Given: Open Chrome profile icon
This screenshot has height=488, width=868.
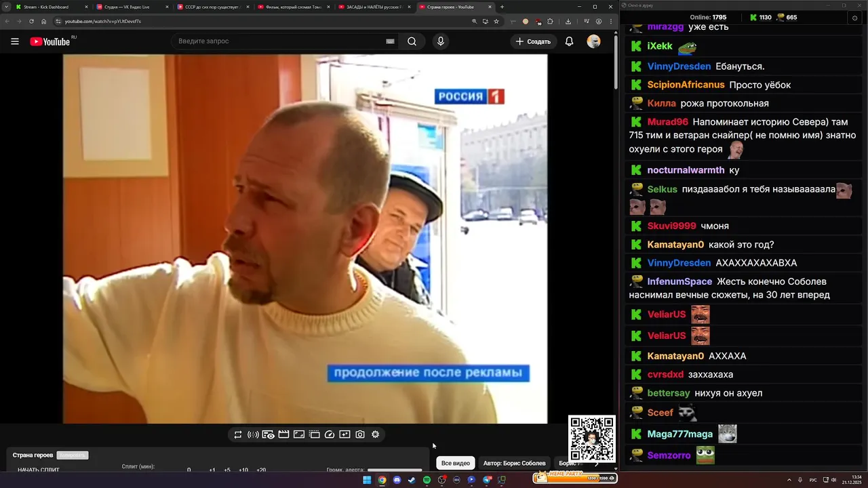Looking at the screenshot, I should point(598,21).
